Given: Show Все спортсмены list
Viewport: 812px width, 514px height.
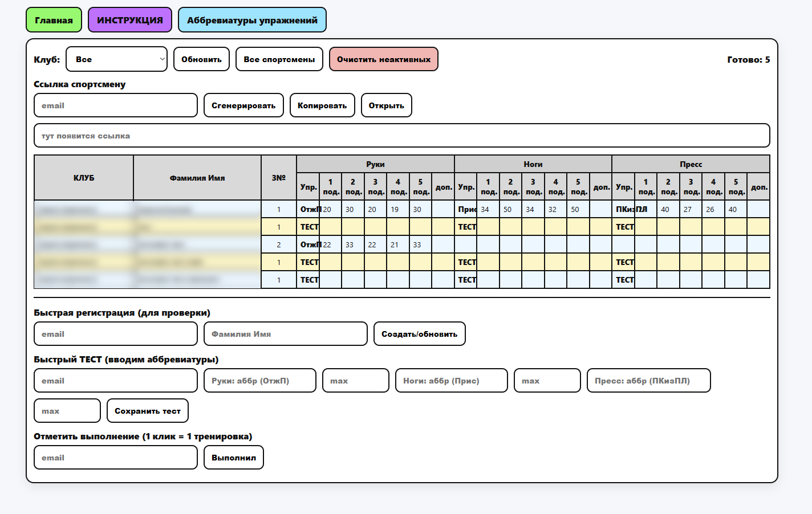Looking at the screenshot, I should click(279, 59).
